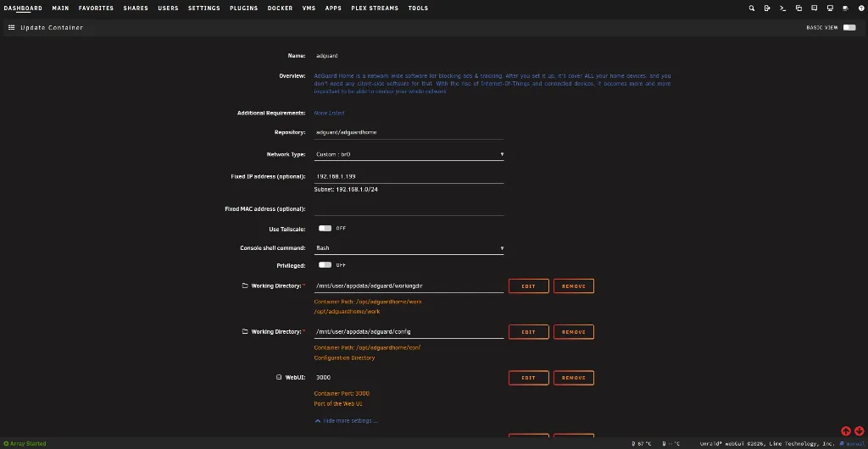Open the Main menu

click(x=60, y=8)
